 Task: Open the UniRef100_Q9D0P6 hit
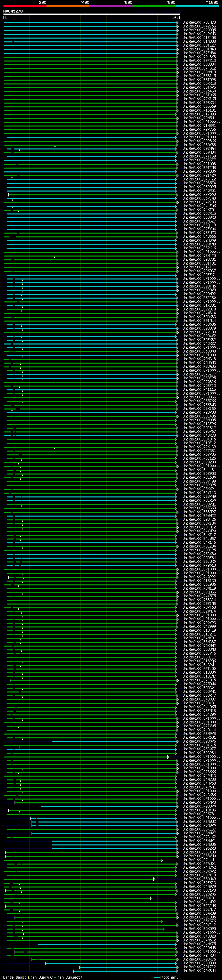point(199,741)
